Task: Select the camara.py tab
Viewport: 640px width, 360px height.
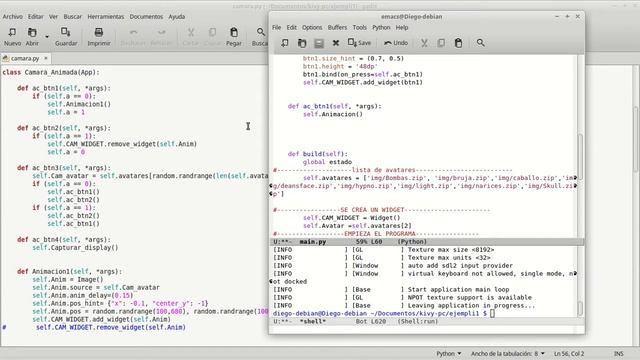Action: pos(25,58)
